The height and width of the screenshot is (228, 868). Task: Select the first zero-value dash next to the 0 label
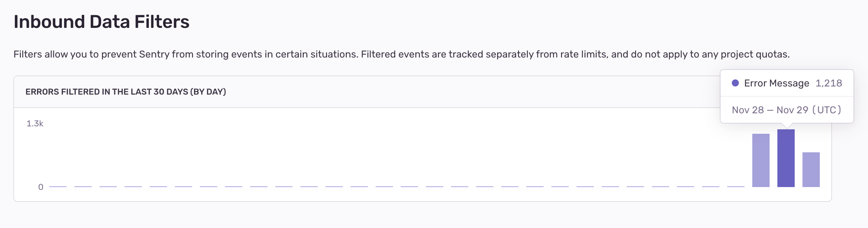click(x=58, y=186)
